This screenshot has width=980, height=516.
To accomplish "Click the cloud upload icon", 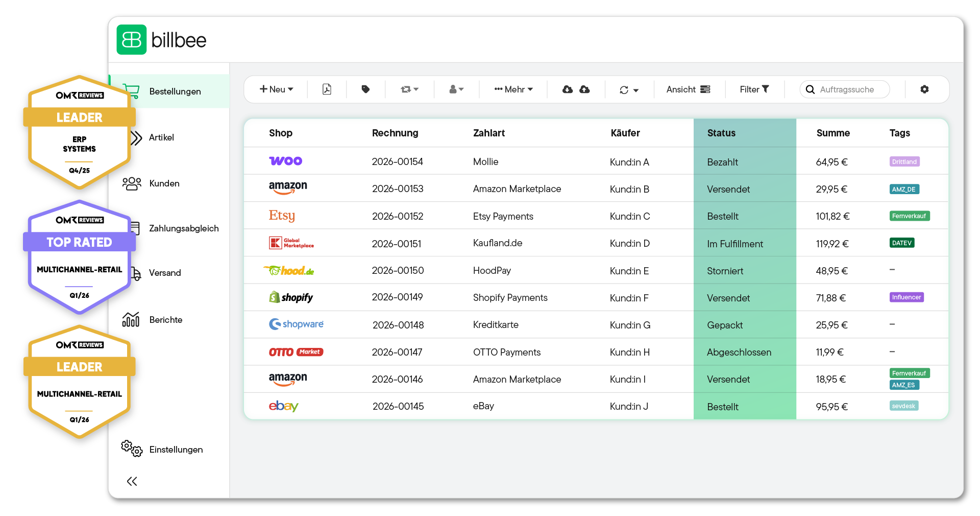I will point(585,89).
